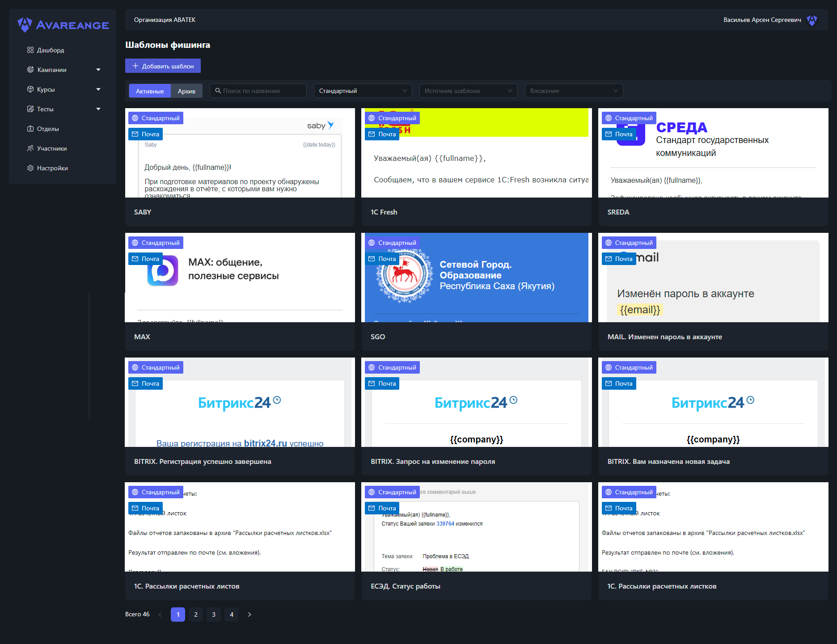The height and width of the screenshot is (644, 837).
Task: Click the Participants people icon
Action: click(30, 148)
